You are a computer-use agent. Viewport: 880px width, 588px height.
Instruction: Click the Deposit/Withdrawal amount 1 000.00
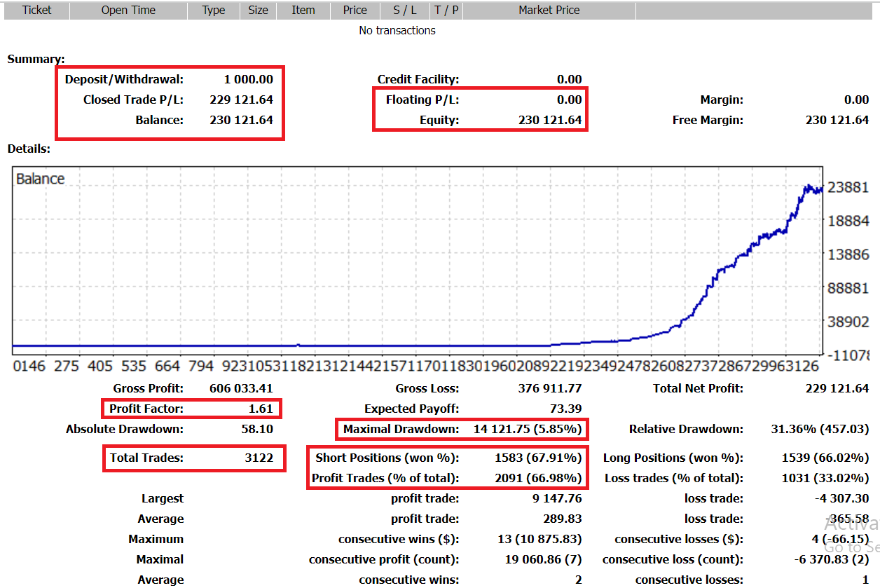click(248, 79)
